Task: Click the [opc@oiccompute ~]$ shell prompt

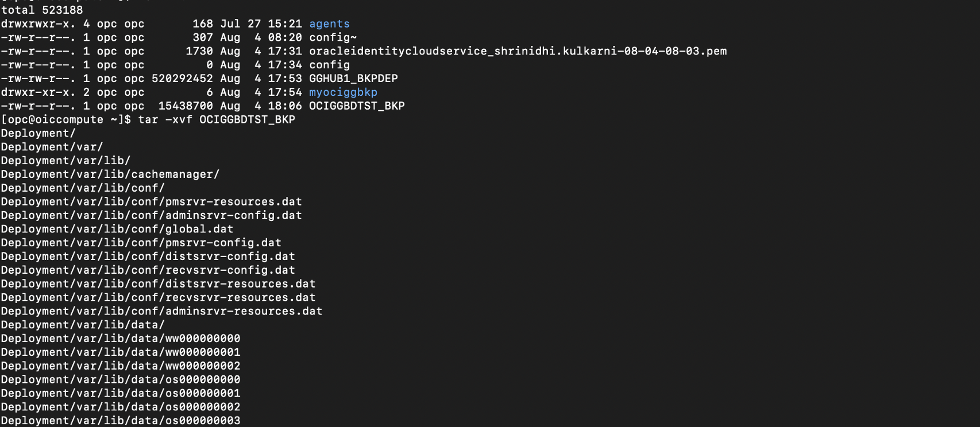Action: 66,119
